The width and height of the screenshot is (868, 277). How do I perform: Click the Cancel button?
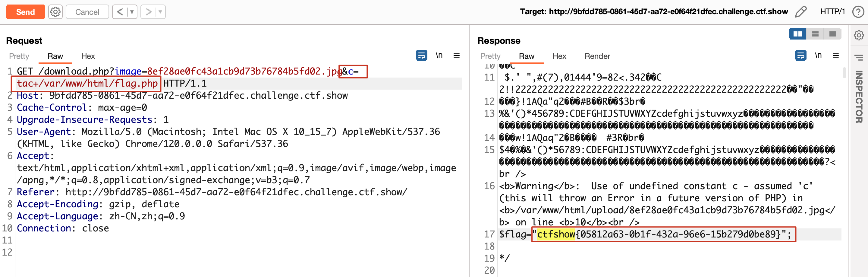tap(87, 12)
